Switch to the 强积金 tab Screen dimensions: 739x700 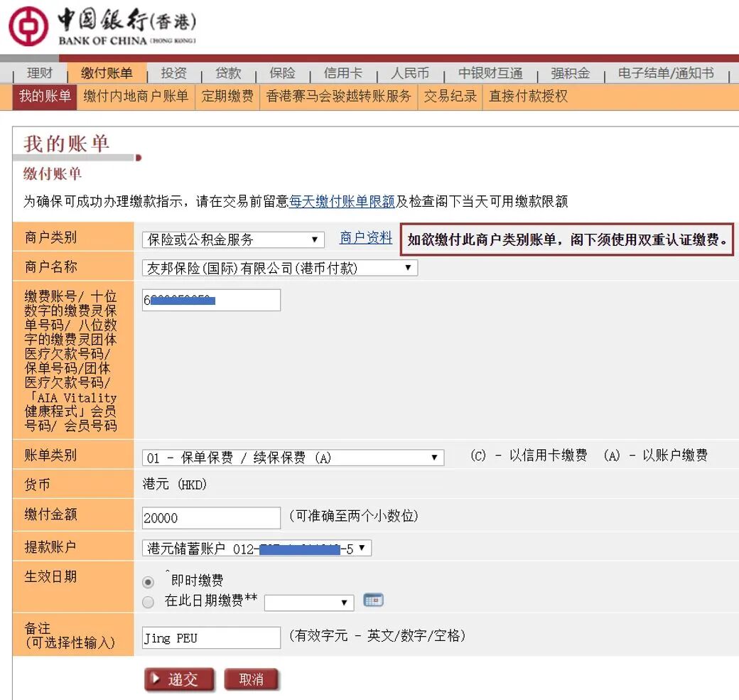(571, 73)
